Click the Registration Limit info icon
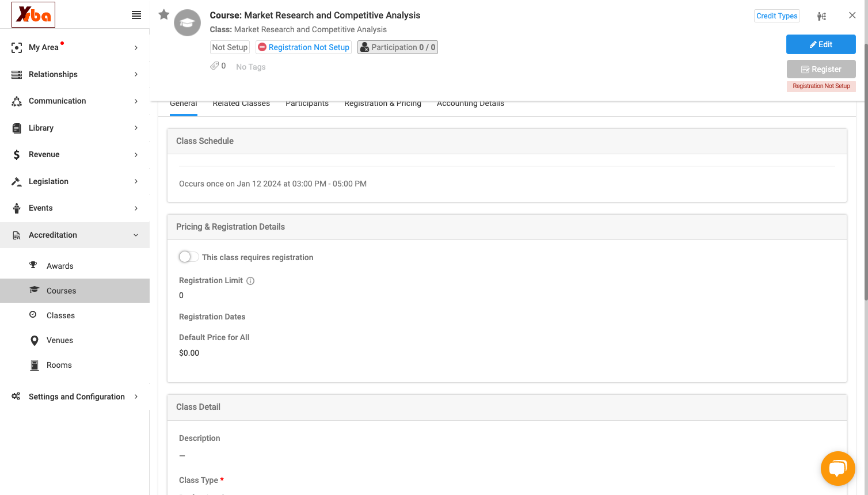The height and width of the screenshot is (495, 868). click(250, 281)
